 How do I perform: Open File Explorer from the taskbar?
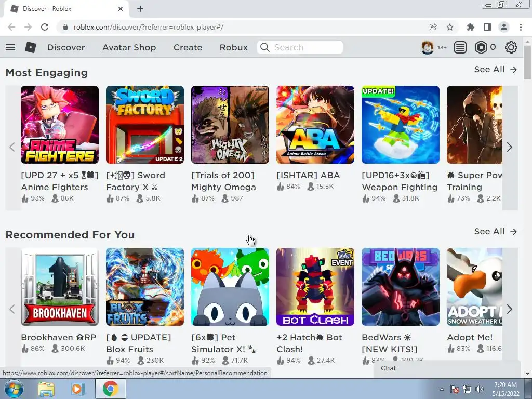tap(46, 389)
